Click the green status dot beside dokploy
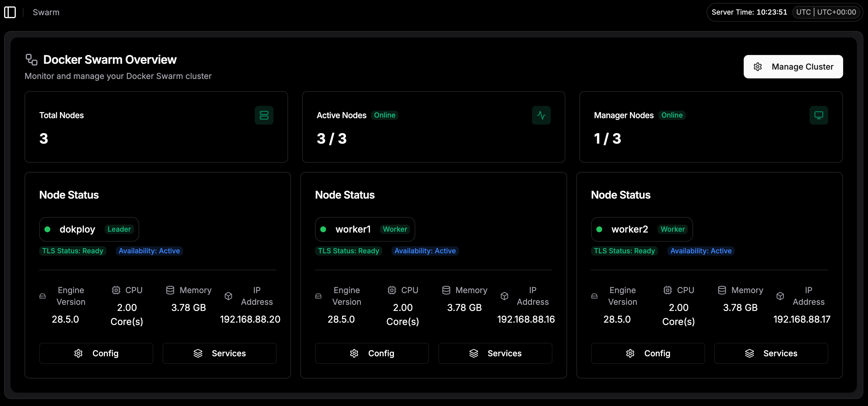 pyautogui.click(x=47, y=229)
